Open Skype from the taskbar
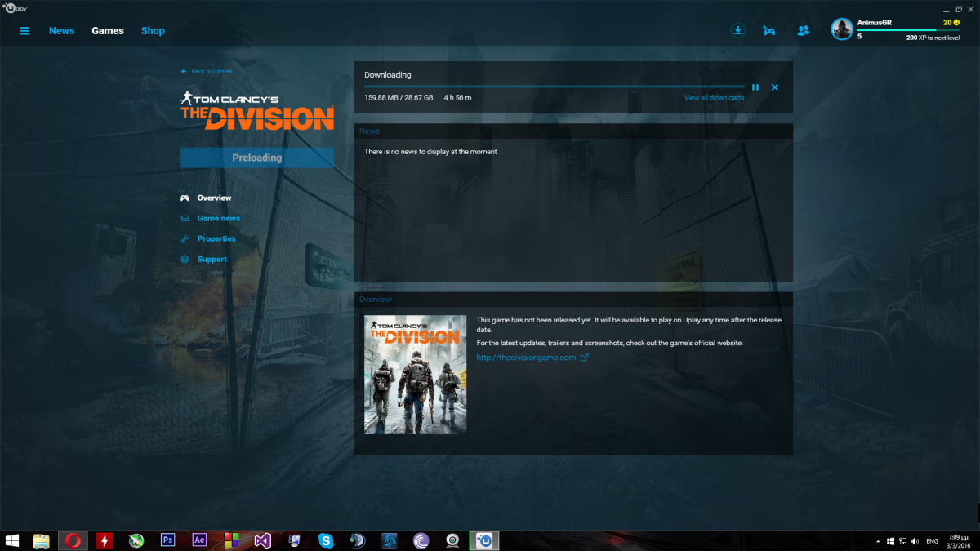 (326, 540)
